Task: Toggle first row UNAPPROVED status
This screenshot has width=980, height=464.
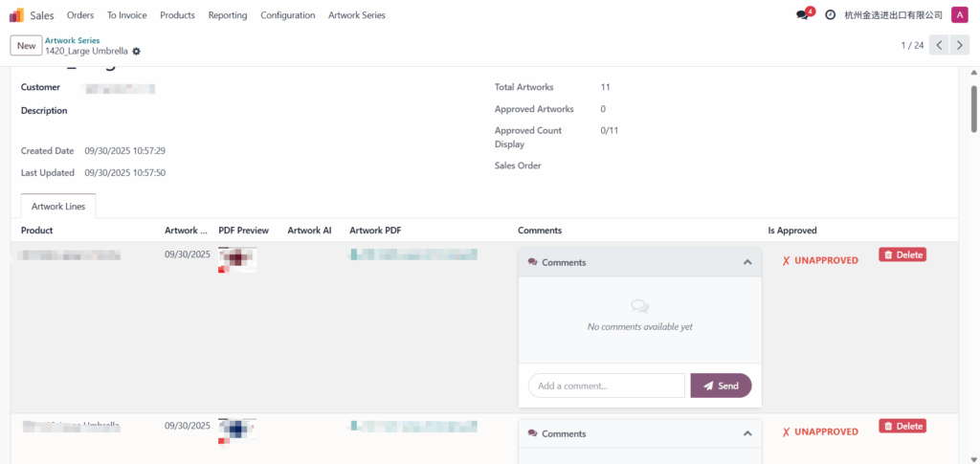Action: tap(820, 260)
